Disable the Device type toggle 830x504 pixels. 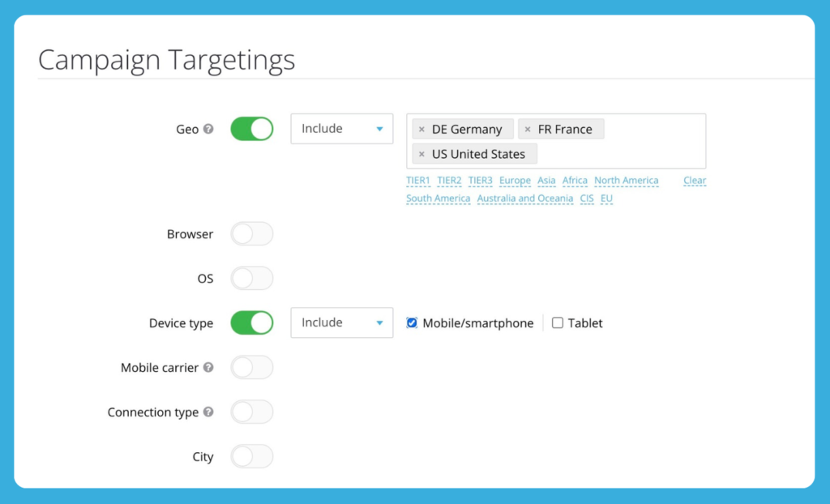[251, 322]
